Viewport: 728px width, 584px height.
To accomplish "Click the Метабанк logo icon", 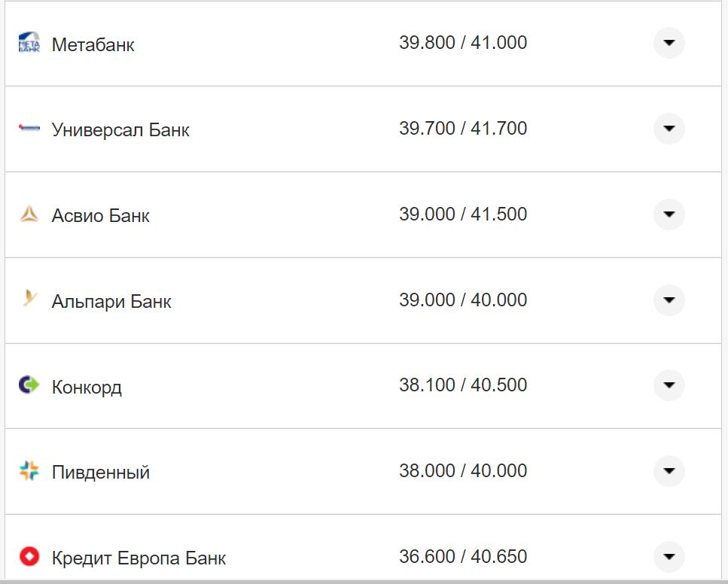I will click(29, 43).
